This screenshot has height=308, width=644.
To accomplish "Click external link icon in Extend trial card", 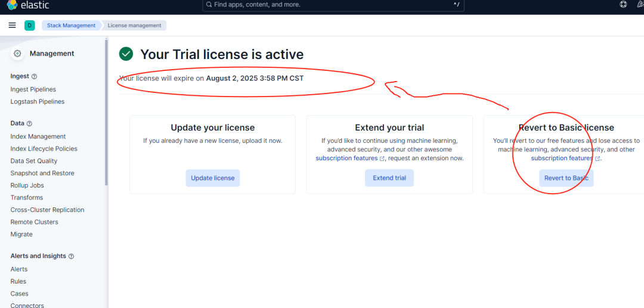I will [x=382, y=158].
